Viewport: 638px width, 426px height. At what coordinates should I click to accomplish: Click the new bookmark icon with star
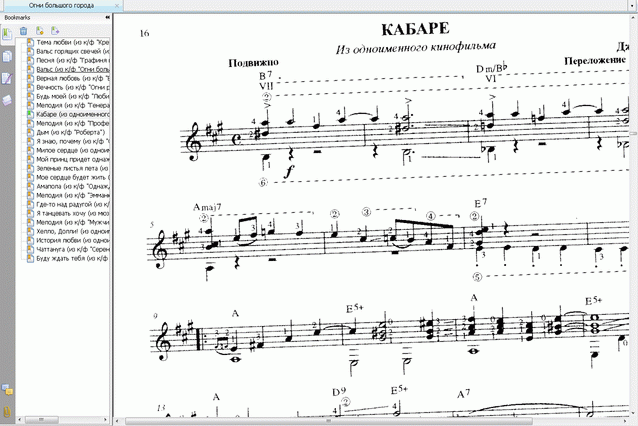39,31
